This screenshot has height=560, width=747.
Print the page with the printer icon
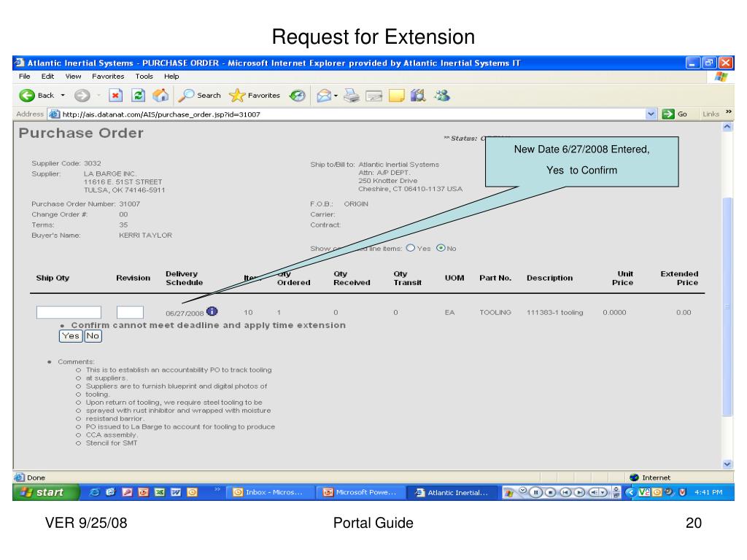(x=352, y=96)
